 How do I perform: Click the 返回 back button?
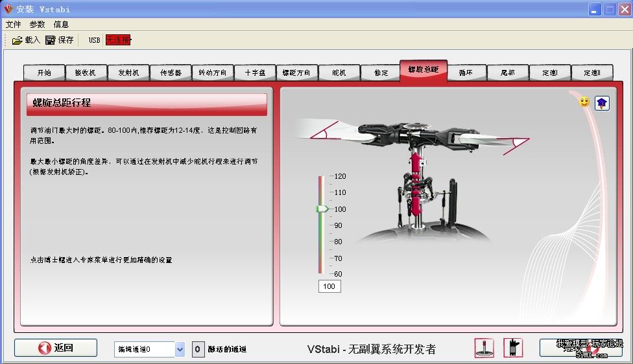tap(56, 347)
